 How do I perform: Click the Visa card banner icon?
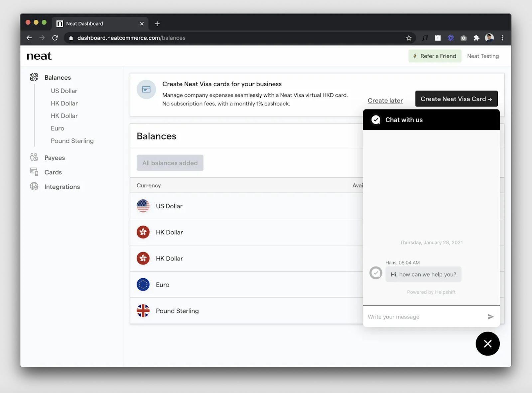[146, 90]
